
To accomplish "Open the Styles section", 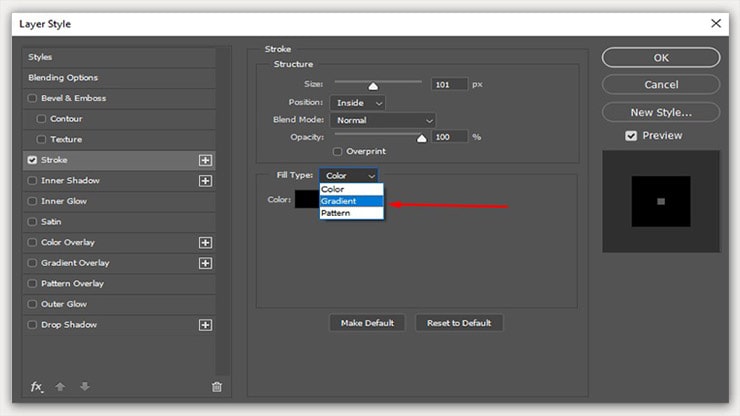I will [119, 57].
